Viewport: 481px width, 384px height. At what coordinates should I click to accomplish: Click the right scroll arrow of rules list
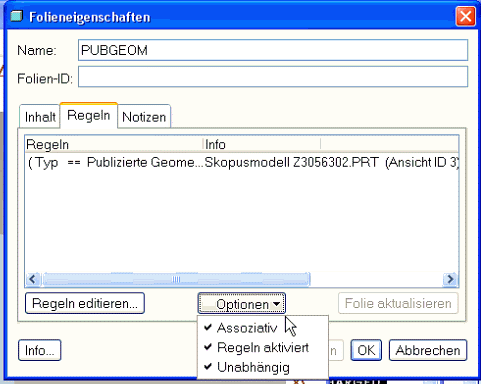pyautogui.click(x=450, y=279)
